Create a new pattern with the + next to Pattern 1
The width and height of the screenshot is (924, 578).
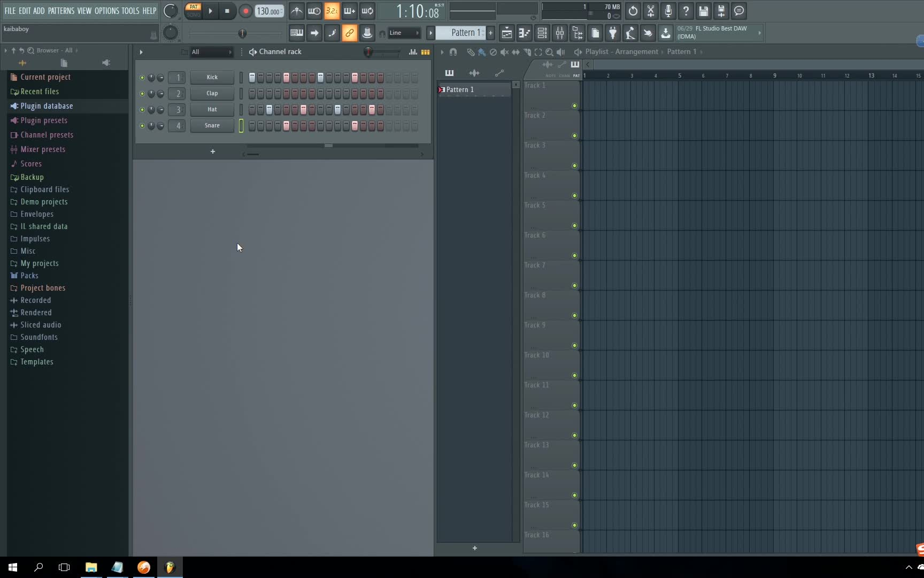tap(490, 33)
